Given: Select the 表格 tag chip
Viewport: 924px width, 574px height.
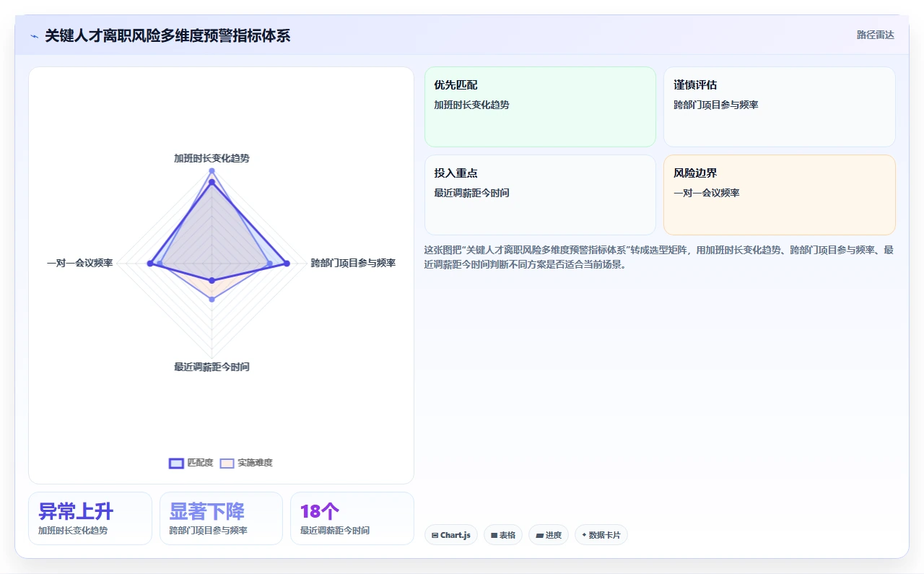Looking at the screenshot, I should point(503,535).
